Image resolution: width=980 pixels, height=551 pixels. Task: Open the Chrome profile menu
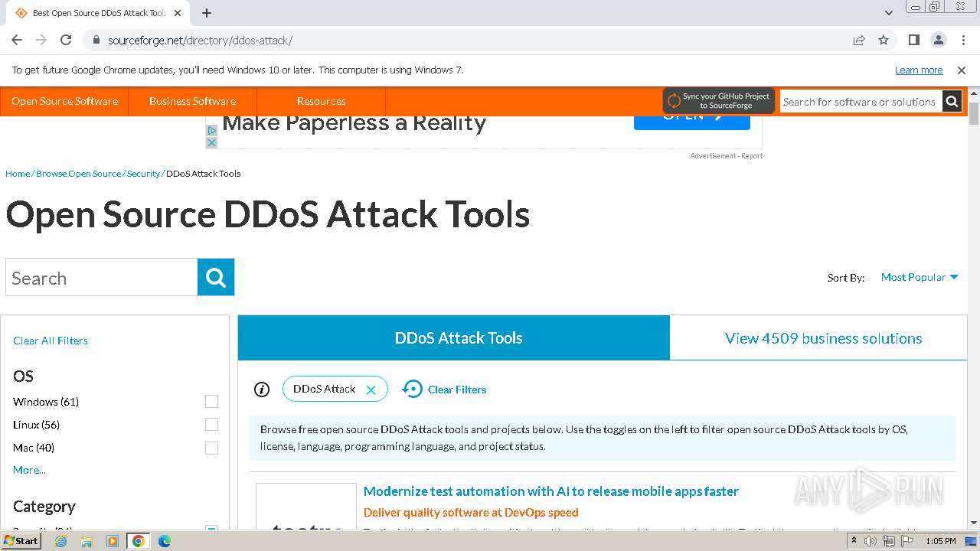[x=938, y=40]
